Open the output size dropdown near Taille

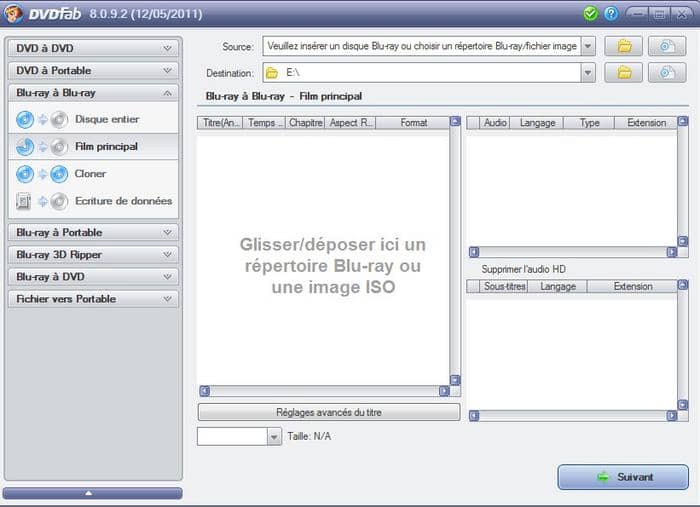[x=275, y=436]
